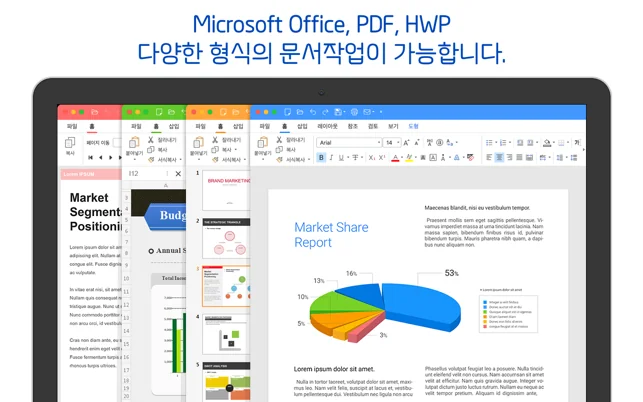The width and height of the screenshot is (643, 402).
Task: Go to first page in red PDF window
Action: point(90,158)
